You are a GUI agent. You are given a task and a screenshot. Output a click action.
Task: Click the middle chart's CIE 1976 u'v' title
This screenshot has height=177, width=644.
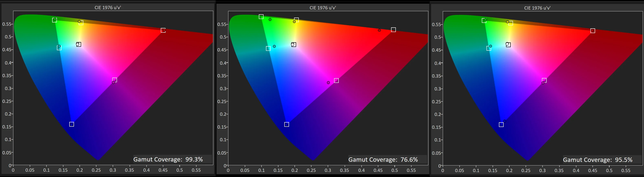tap(322, 8)
